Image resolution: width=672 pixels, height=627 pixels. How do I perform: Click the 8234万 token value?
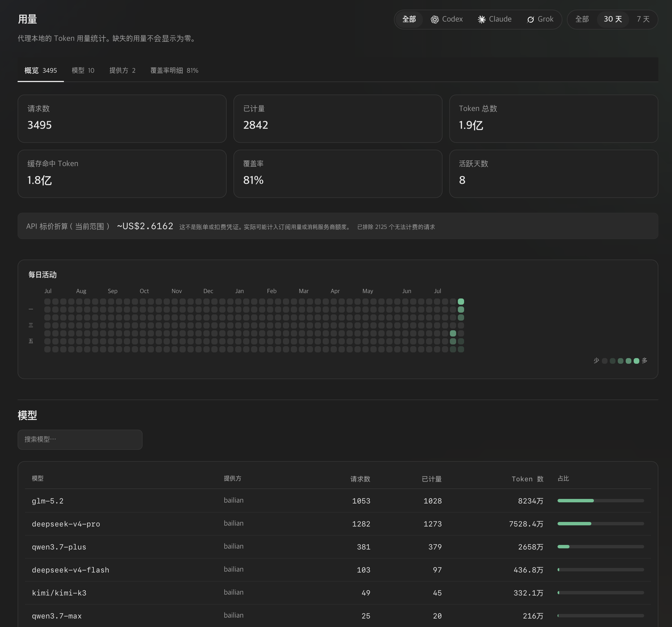(x=531, y=501)
